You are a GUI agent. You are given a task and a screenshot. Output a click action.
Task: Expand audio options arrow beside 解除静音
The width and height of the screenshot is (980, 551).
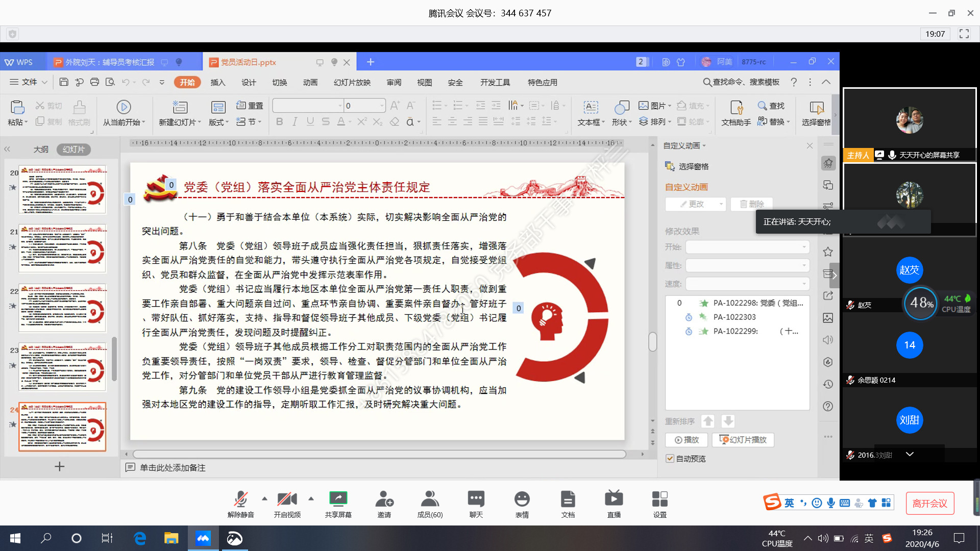pyautogui.click(x=264, y=498)
